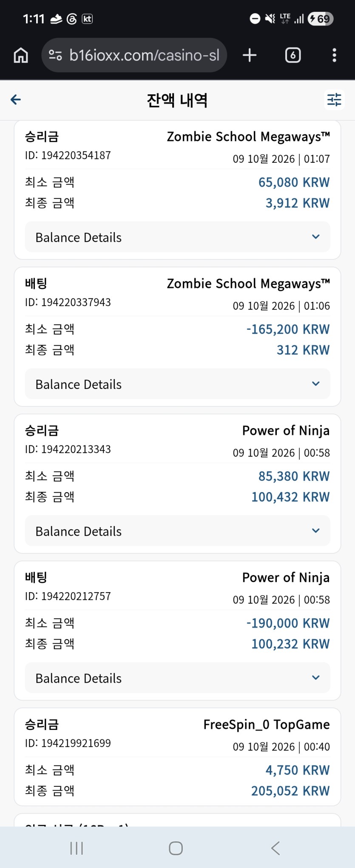
Task: Select the FreeSpin_0 TopGame entry
Action: (267, 724)
